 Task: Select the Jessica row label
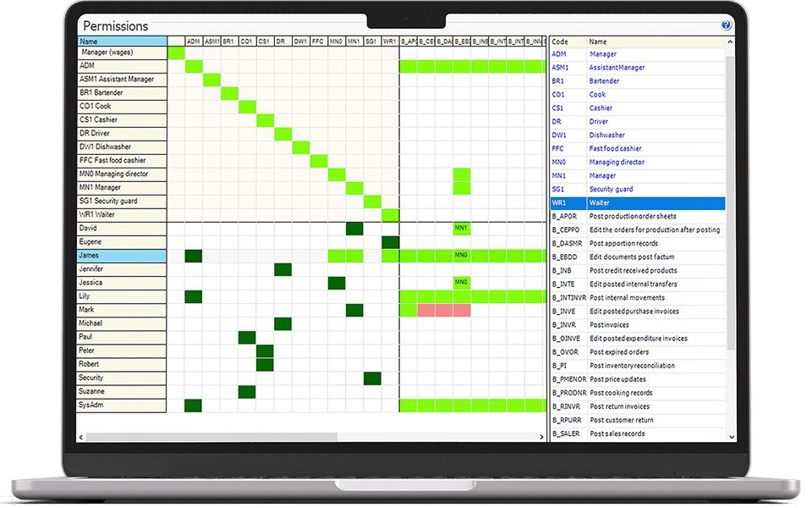(x=118, y=282)
